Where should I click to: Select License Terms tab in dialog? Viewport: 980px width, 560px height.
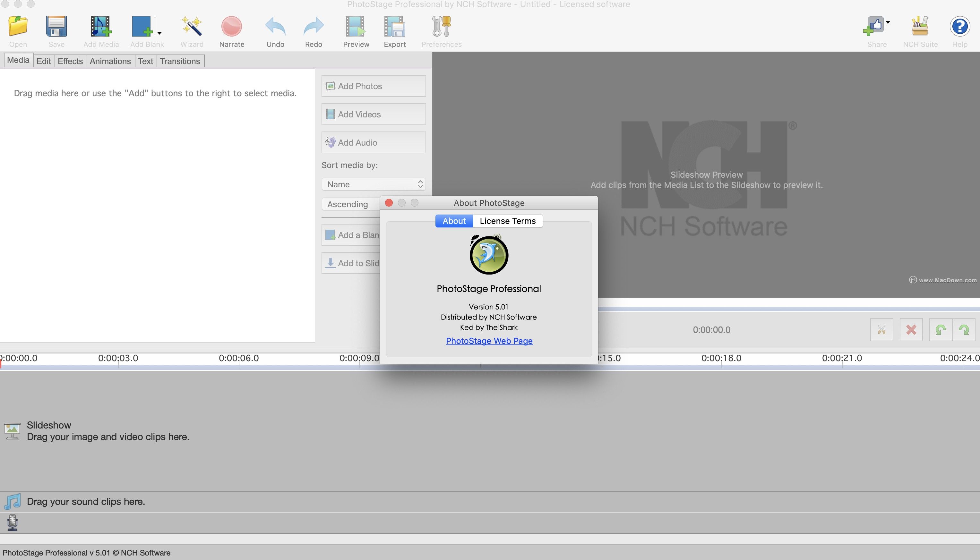pos(508,221)
